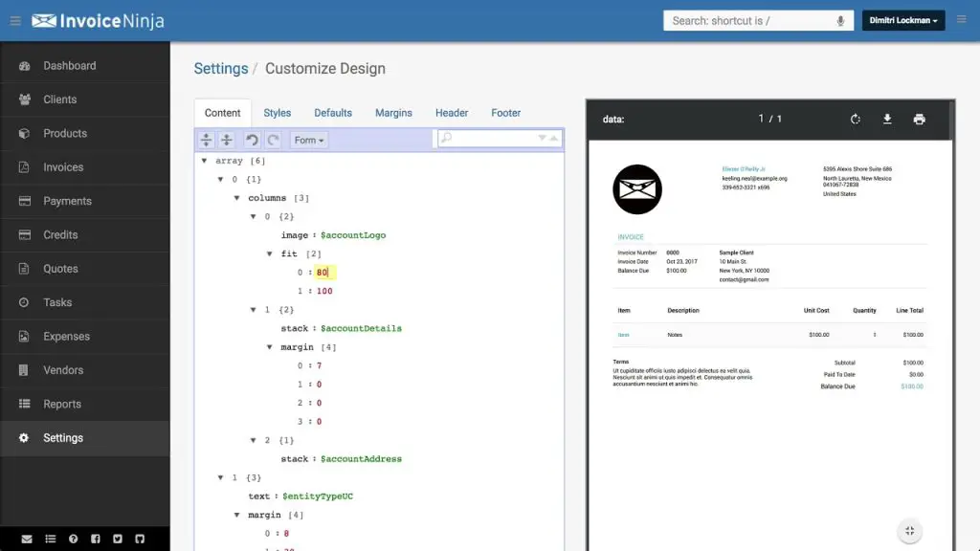Select the $accountLogo image value
This screenshot has width=980, height=551.
click(x=353, y=235)
